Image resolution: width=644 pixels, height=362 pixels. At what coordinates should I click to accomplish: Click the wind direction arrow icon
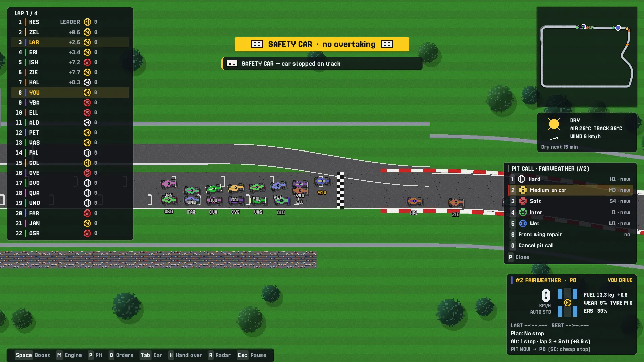pos(554,138)
